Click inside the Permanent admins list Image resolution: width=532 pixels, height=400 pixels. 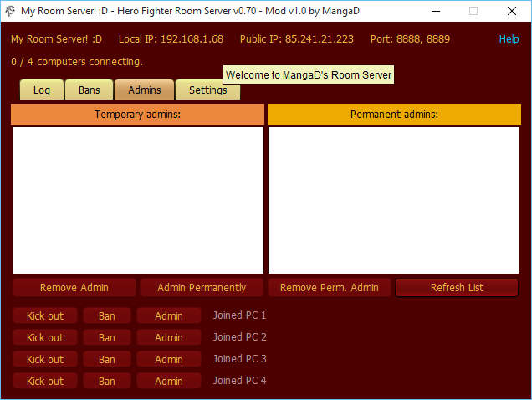[393, 200]
